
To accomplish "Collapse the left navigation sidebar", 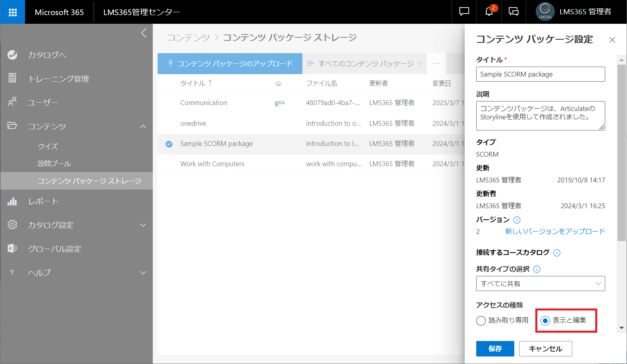I will click(x=144, y=33).
